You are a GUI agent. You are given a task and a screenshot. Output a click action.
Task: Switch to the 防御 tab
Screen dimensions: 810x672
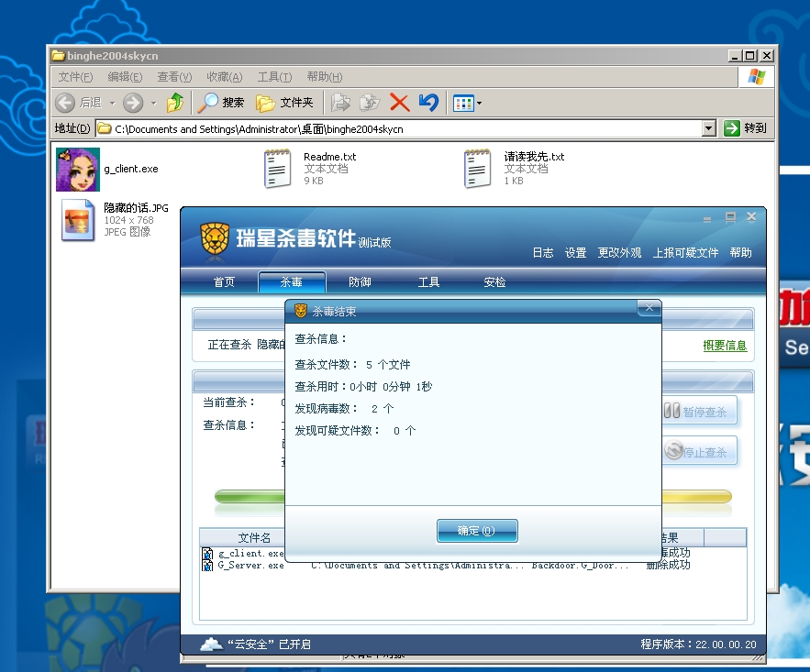361,281
